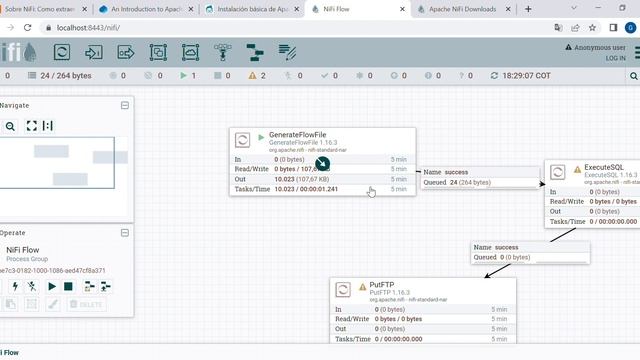Click the ExecuteSQL processor title
This screenshot has height=360, width=640.
604,167
